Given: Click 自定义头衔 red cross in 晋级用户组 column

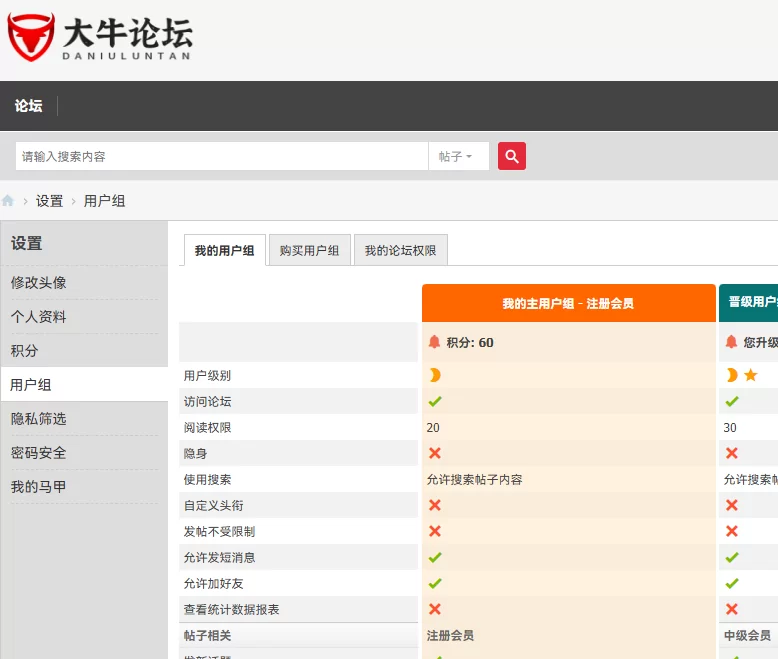Looking at the screenshot, I should click(x=732, y=505).
